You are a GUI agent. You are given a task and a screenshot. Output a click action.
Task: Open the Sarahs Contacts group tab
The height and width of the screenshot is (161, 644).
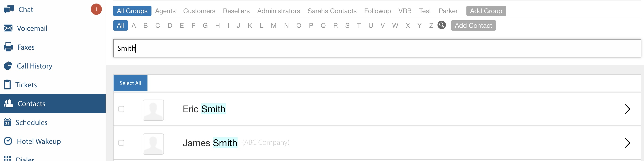click(332, 11)
